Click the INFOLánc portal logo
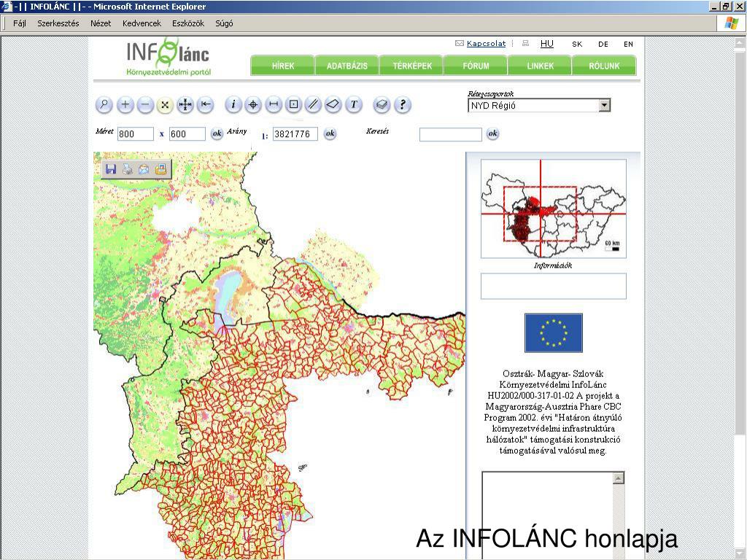This screenshot has width=747, height=560. point(169,57)
